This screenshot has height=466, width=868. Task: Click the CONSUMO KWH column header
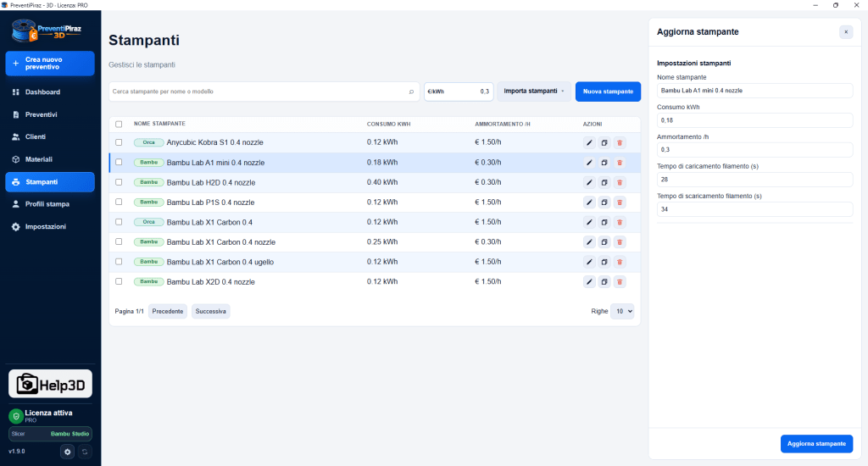tap(388, 124)
